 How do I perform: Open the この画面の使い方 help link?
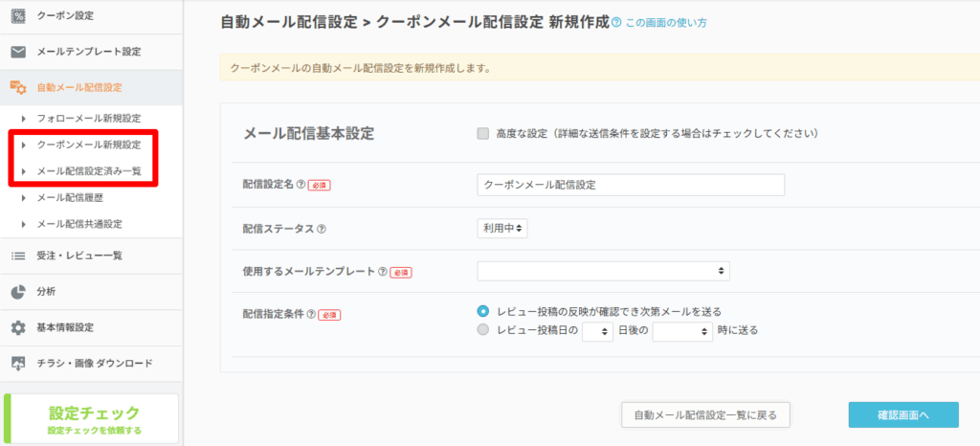665,22
